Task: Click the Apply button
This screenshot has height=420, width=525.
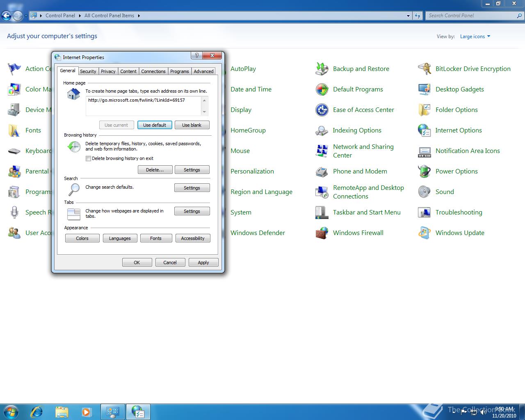Action: click(x=203, y=262)
